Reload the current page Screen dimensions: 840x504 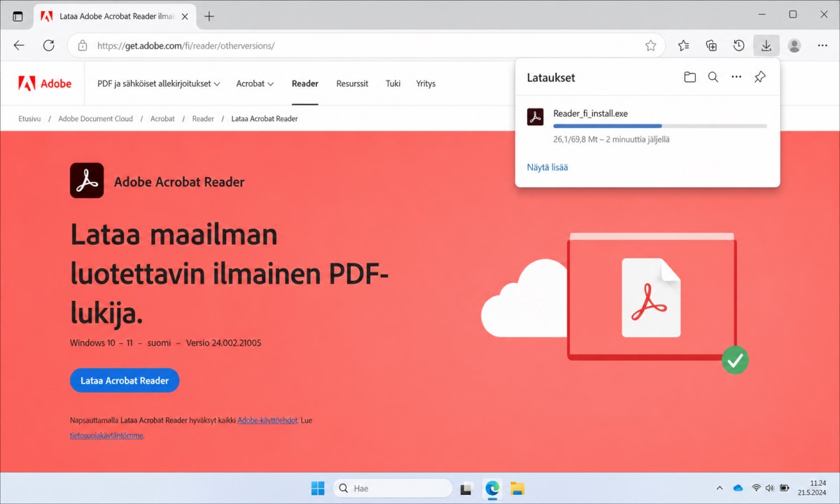pos(48,45)
